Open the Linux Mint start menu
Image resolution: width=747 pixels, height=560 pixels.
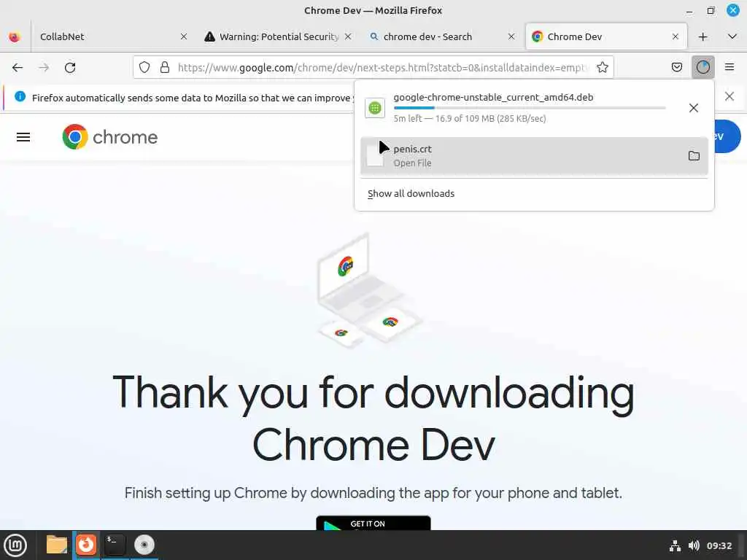[15, 545]
